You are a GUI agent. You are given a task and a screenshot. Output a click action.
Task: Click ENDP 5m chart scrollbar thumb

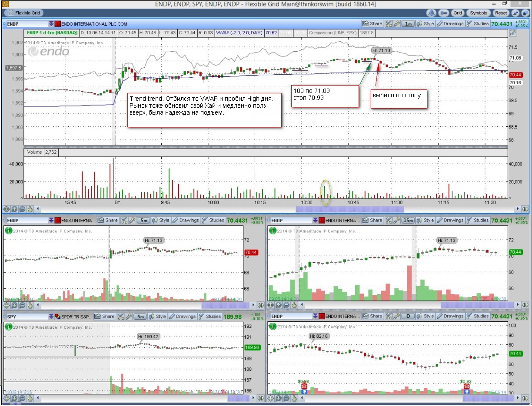click(225, 305)
